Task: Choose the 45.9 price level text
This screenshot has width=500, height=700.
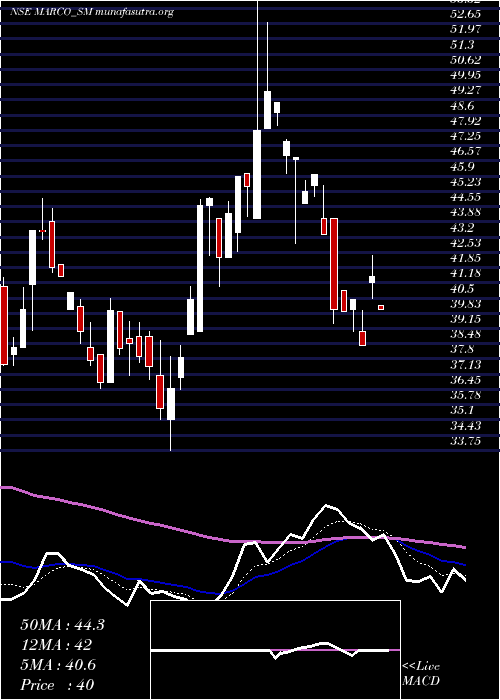Action: tap(462, 167)
